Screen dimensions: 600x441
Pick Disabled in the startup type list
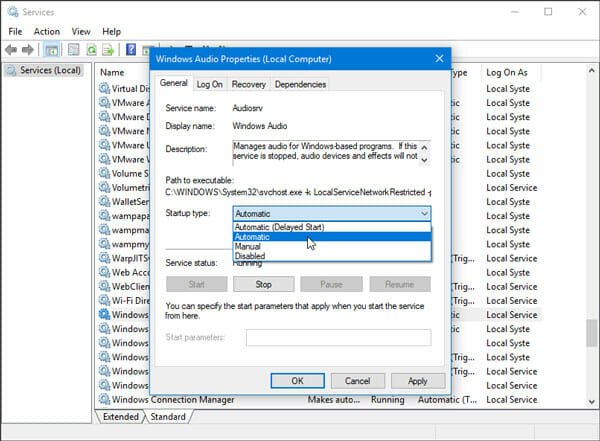pos(250,257)
